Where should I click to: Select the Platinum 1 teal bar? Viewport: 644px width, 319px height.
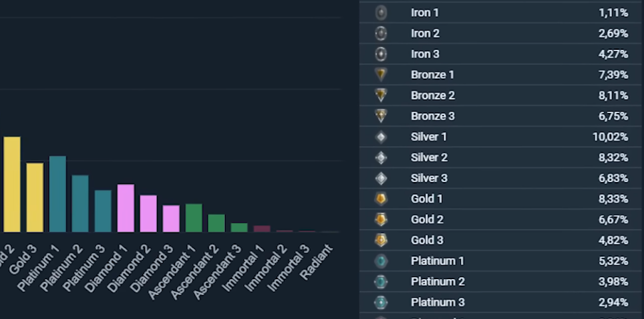[57, 194]
